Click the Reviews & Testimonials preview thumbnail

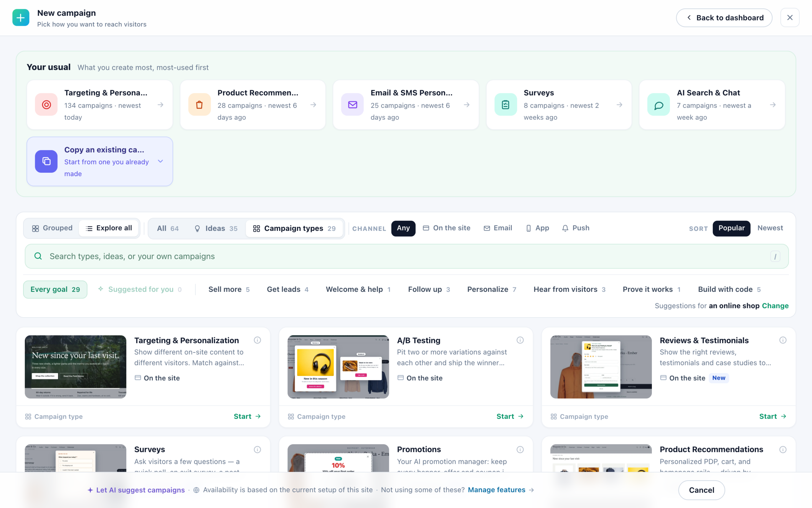click(x=601, y=366)
